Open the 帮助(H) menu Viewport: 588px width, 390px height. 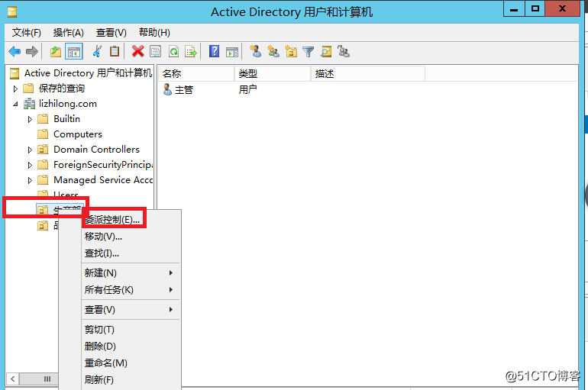pos(154,33)
